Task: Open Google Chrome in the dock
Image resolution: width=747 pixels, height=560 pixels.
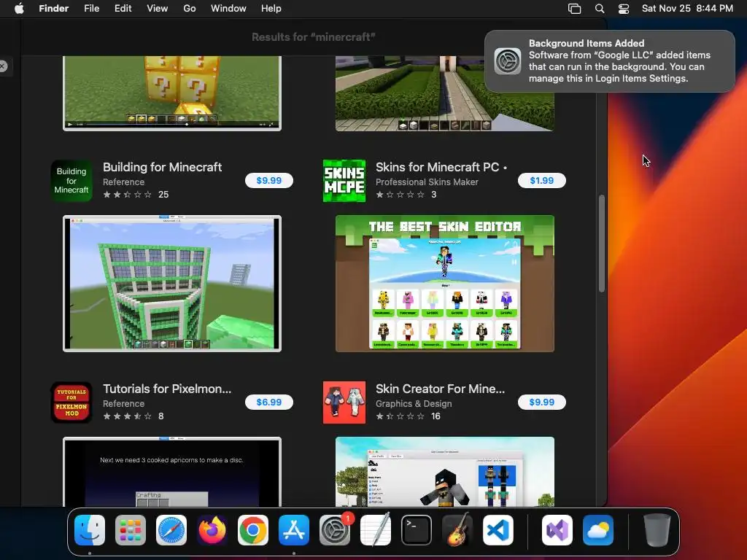Action: [x=253, y=530]
